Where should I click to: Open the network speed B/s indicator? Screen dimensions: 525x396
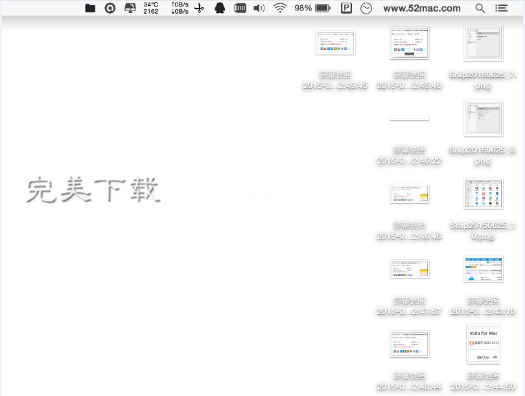pos(180,8)
